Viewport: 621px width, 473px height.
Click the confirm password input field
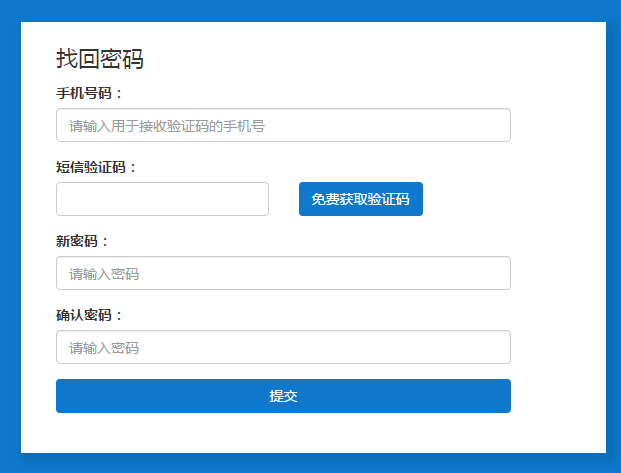pyautogui.click(x=283, y=347)
